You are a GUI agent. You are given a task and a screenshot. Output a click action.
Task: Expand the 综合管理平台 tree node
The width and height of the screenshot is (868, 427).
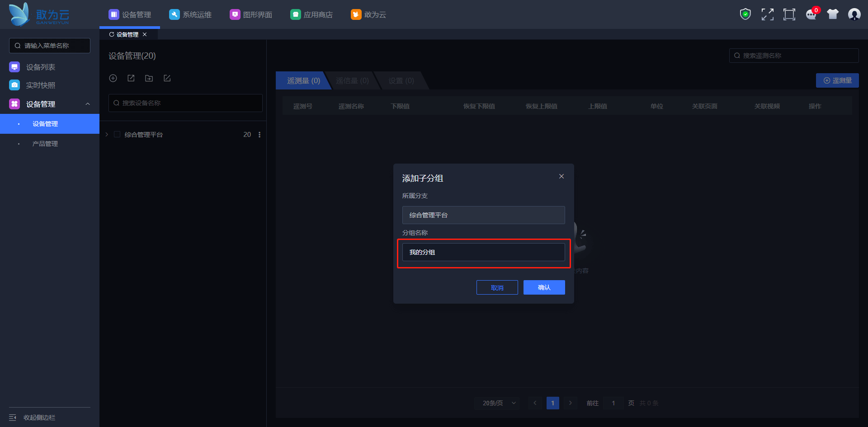[107, 134]
